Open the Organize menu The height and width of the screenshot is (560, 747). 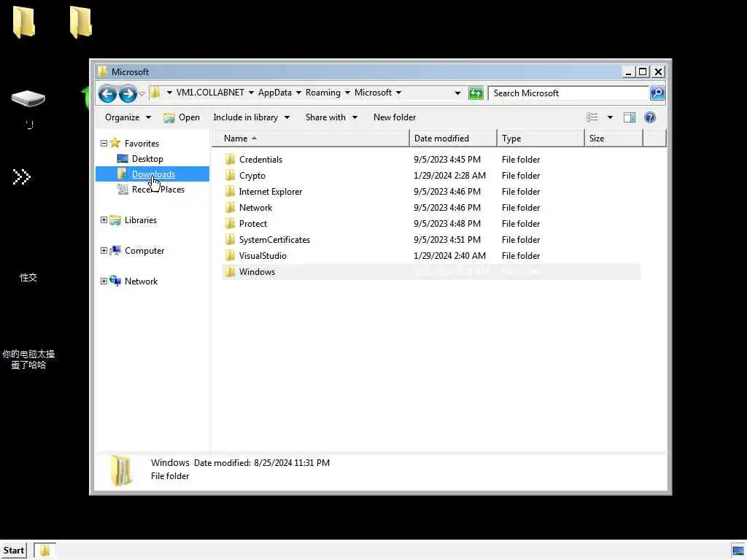pyautogui.click(x=128, y=117)
